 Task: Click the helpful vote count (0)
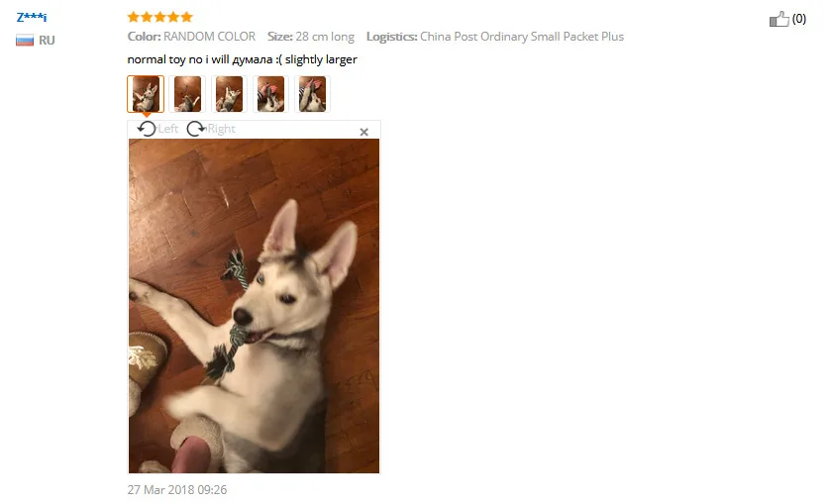pyautogui.click(x=798, y=19)
